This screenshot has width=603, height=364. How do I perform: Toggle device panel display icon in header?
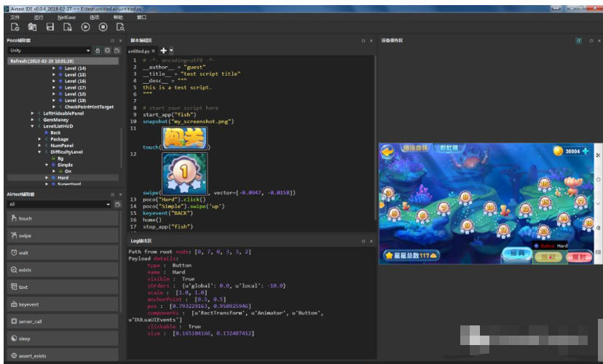pyautogui.click(x=578, y=40)
